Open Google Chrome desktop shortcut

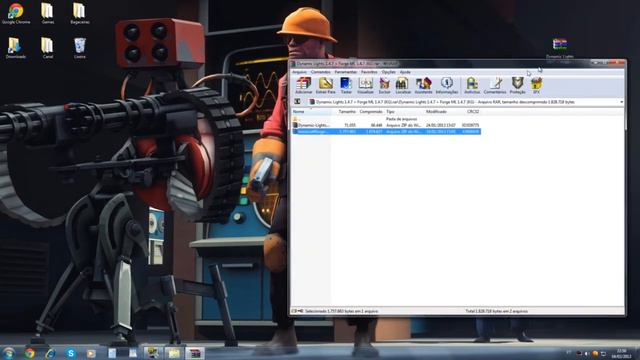tap(16, 13)
